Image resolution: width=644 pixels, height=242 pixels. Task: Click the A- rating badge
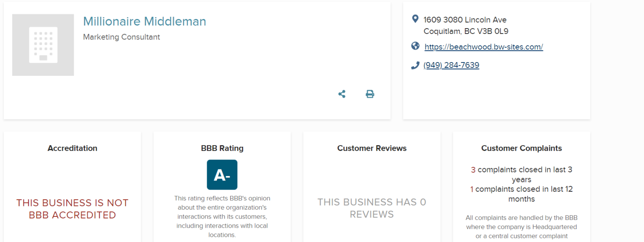(222, 175)
